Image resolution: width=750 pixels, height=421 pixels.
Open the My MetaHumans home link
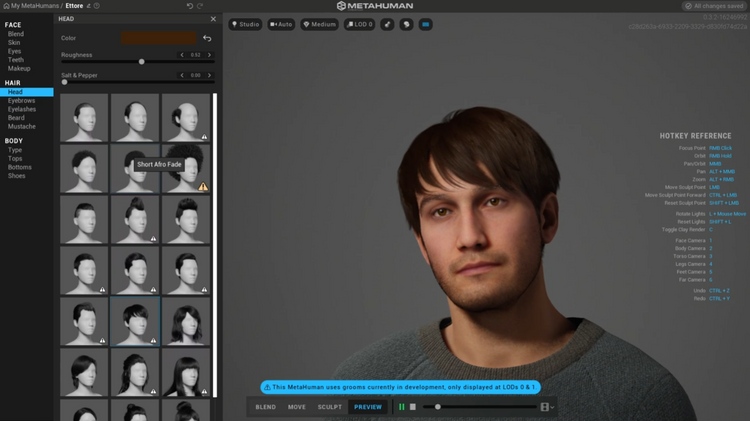pyautogui.click(x=31, y=6)
